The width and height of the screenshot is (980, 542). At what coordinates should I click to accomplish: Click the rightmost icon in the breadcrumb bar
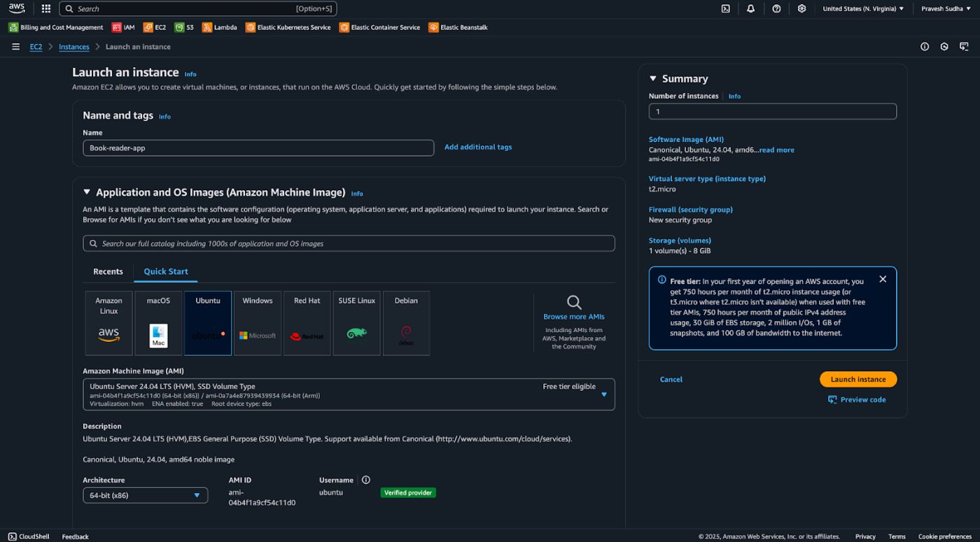(x=964, y=47)
